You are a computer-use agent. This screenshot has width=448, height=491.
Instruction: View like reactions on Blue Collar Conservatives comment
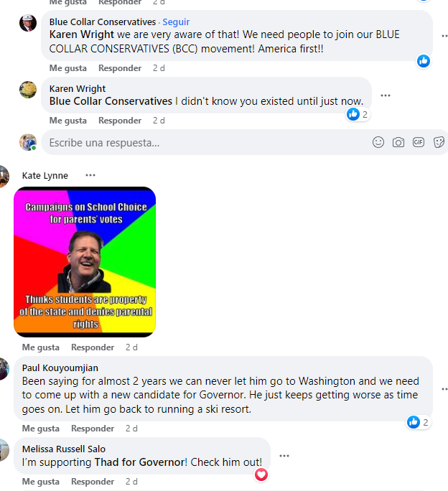pos(424,61)
